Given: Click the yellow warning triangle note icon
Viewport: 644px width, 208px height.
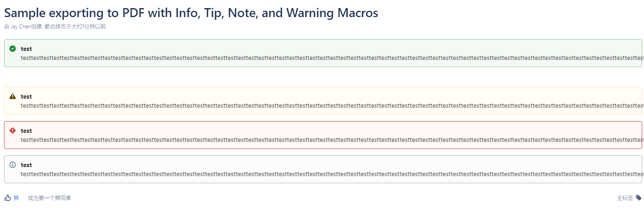Looking at the screenshot, I should (x=13, y=96).
